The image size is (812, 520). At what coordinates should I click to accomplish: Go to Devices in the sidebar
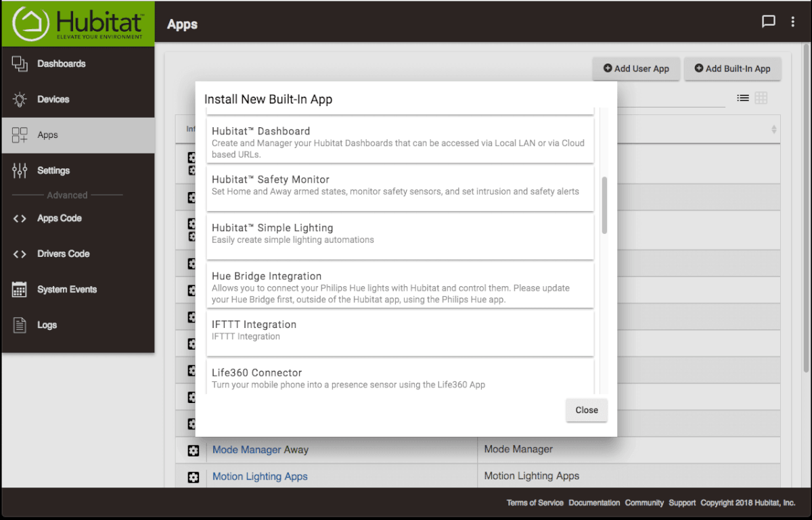pyautogui.click(x=77, y=99)
